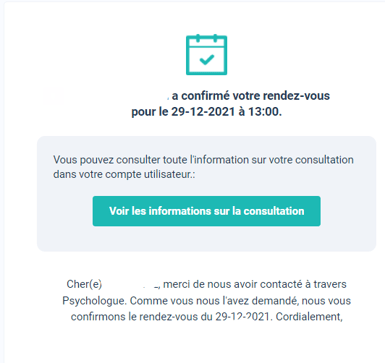385x363 pixels.
Task: Click the empty area of gray info panel
Action: [x=207, y=238]
